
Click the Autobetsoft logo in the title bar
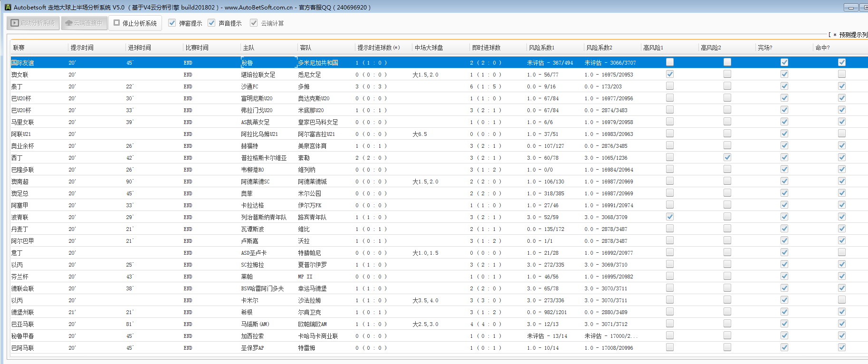[8, 7]
